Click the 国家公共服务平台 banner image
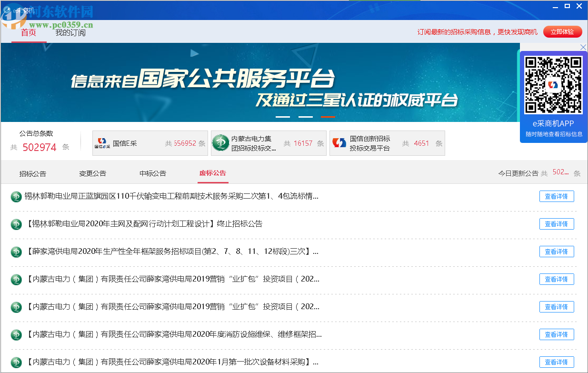 tap(259, 82)
